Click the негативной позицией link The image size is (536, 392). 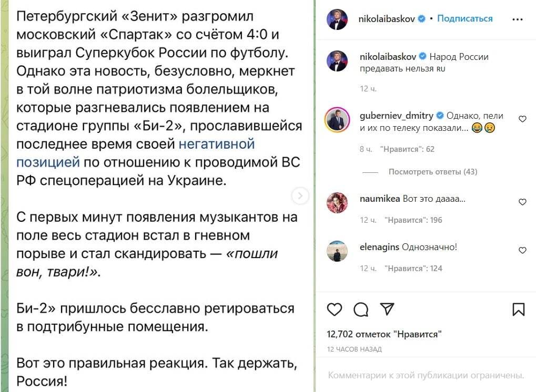click(217, 143)
